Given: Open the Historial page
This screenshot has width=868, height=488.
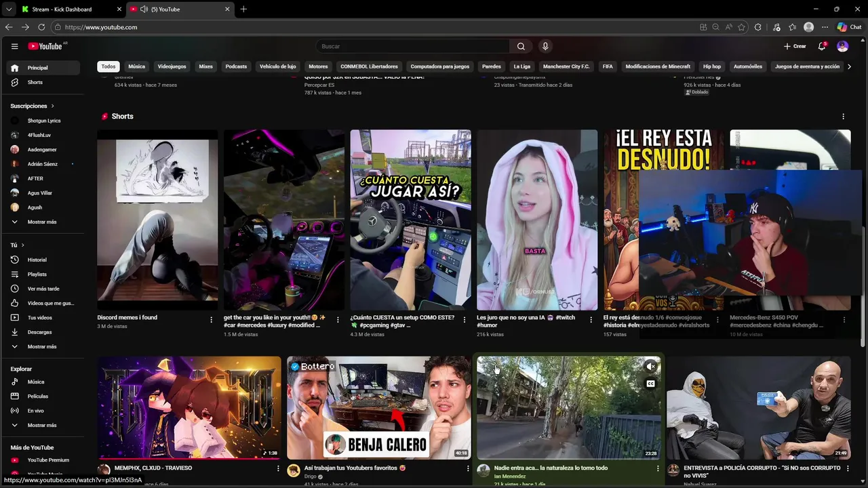Looking at the screenshot, I should 44,260.
